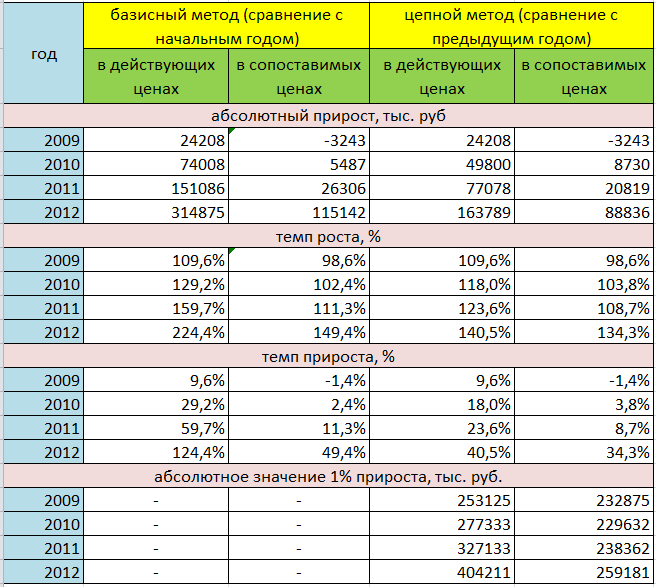Select "в сопоставимых ценах" under базисный метод

pyautogui.click(x=299, y=76)
